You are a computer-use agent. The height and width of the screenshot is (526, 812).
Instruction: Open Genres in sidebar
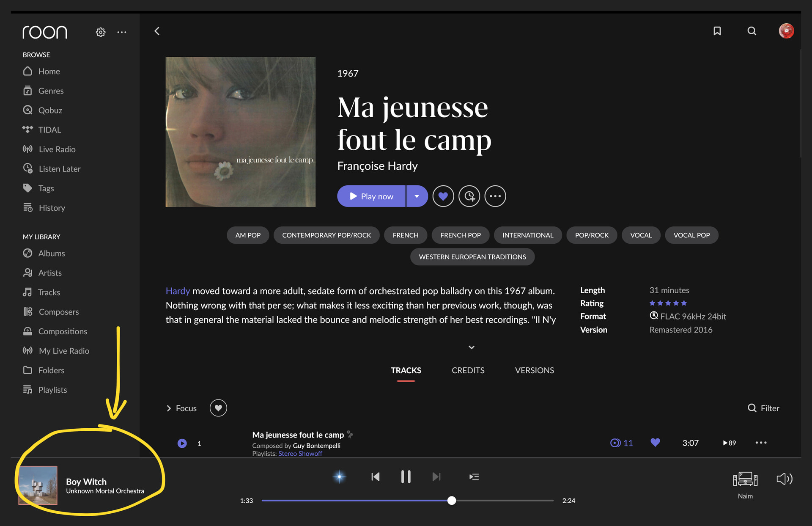(43, 91)
